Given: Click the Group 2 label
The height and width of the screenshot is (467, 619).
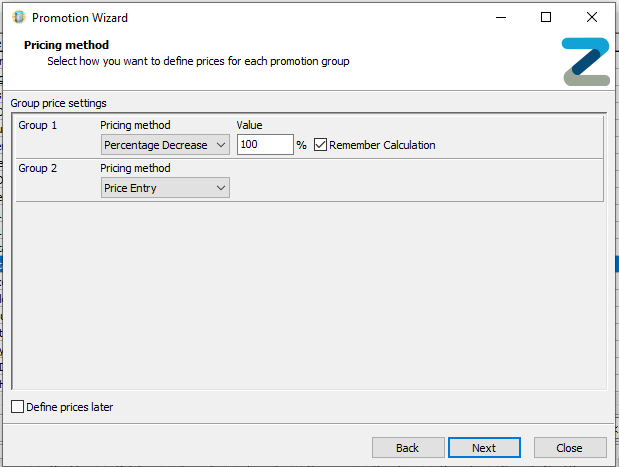Looking at the screenshot, I should [38, 168].
